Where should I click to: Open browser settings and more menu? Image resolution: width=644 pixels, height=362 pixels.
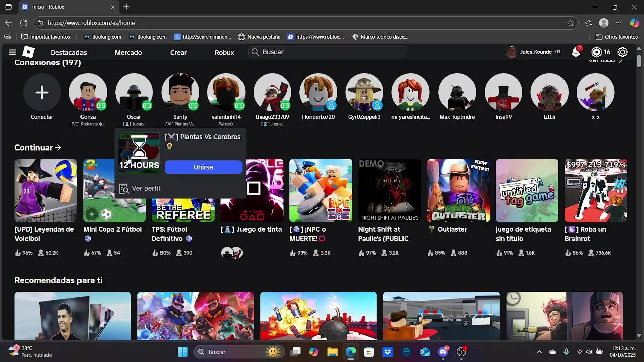tap(619, 23)
